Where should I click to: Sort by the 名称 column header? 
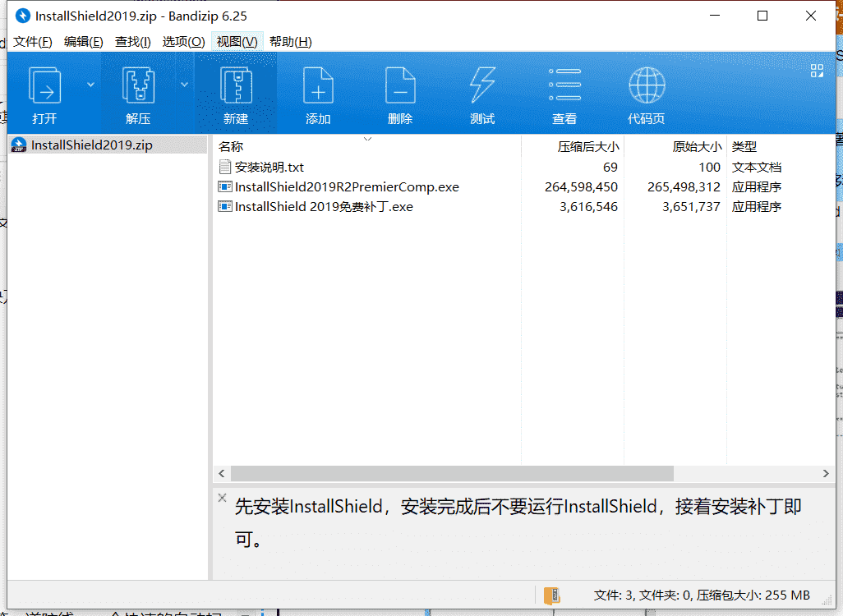(x=231, y=147)
